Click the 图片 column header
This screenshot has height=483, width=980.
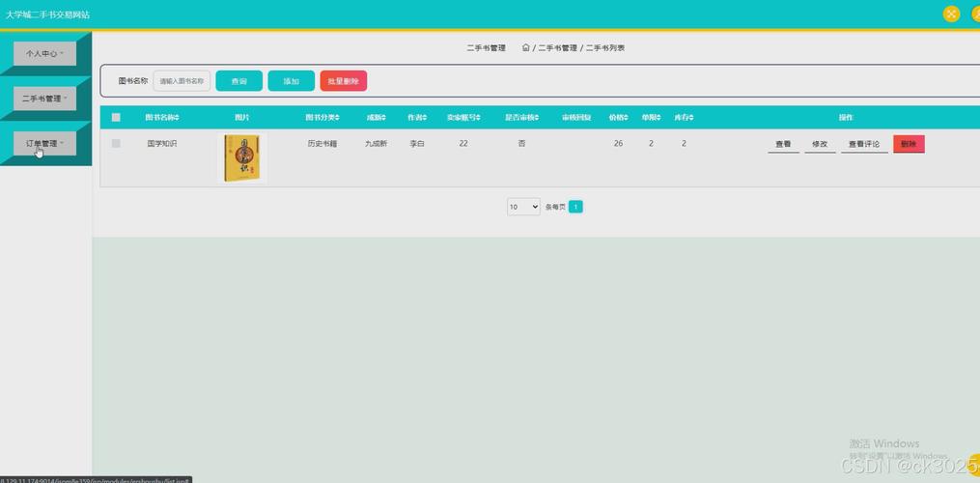242,118
